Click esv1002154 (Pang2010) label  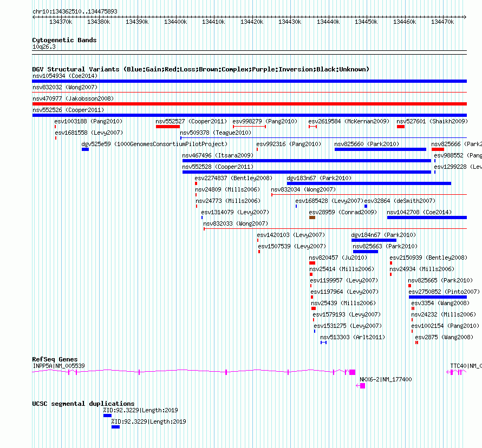[445, 326]
